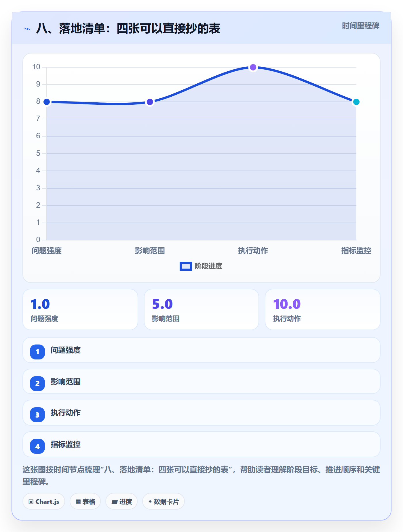Click the 问题强度 data point on the chart
The width and height of the screenshot is (403, 532).
click(47, 102)
